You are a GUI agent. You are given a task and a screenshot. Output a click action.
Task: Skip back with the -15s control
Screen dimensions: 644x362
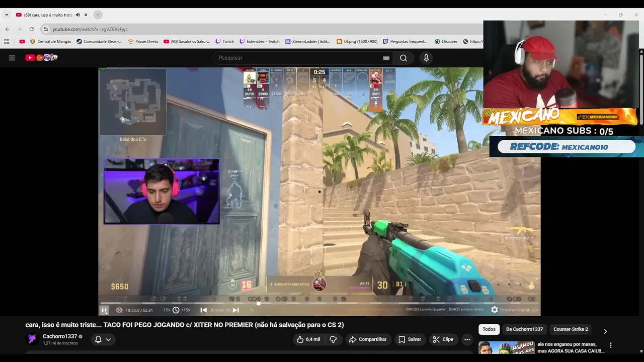(x=166, y=310)
